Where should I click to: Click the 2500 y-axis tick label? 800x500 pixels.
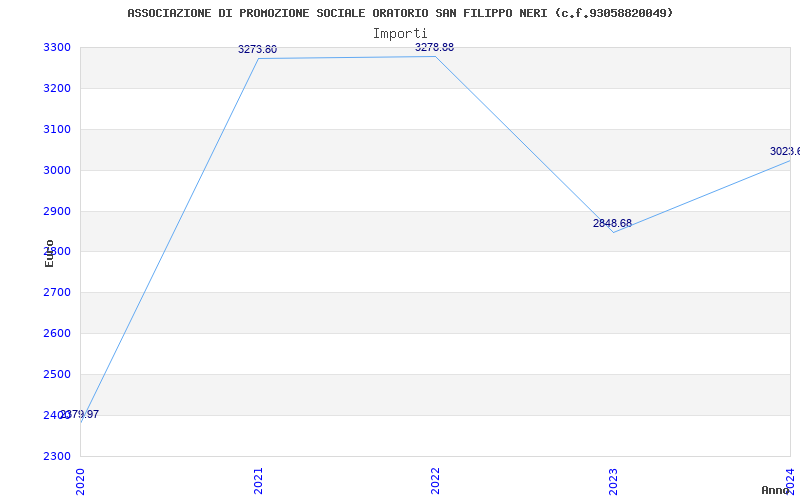pyautogui.click(x=57, y=374)
